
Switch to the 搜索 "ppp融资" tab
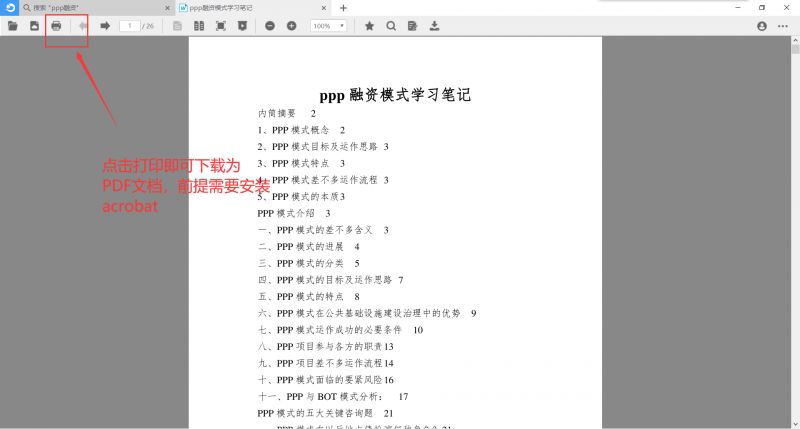pos(90,8)
